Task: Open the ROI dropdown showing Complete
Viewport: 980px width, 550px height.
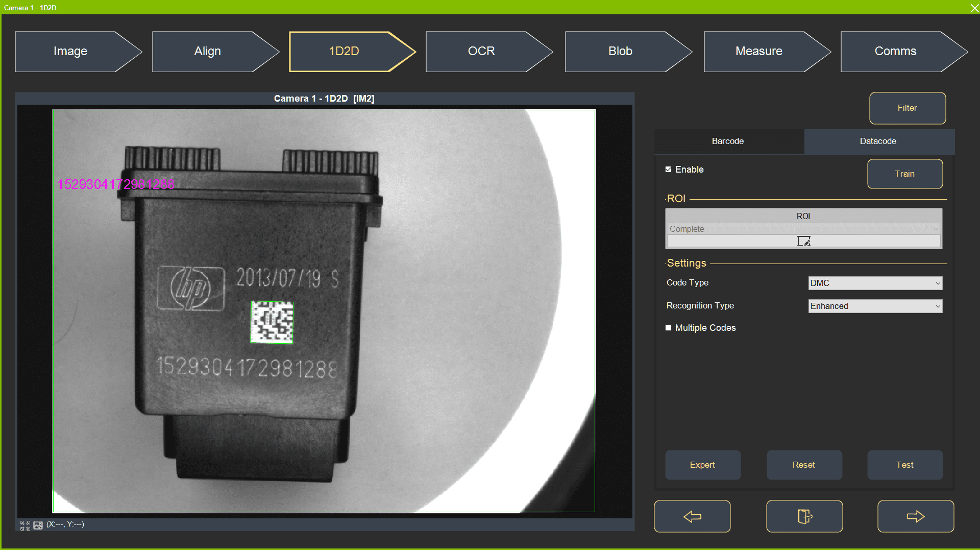Action: click(x=803, y=229)
